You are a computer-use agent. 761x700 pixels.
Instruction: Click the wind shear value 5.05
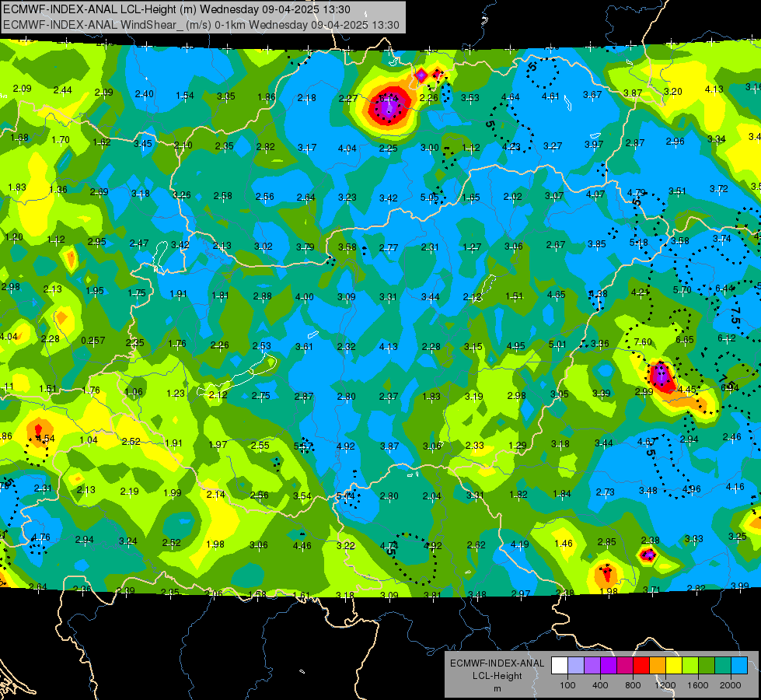(430, 198)
